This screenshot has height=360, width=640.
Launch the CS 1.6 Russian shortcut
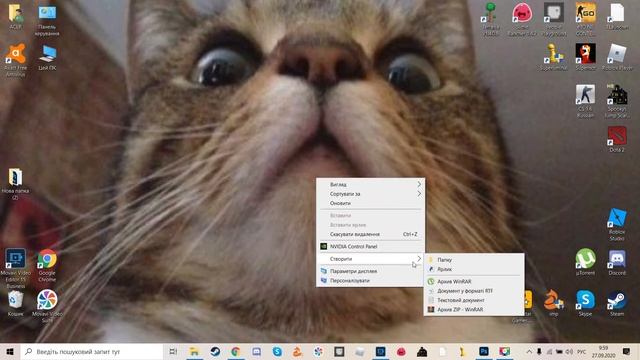(x=585, y=100)
